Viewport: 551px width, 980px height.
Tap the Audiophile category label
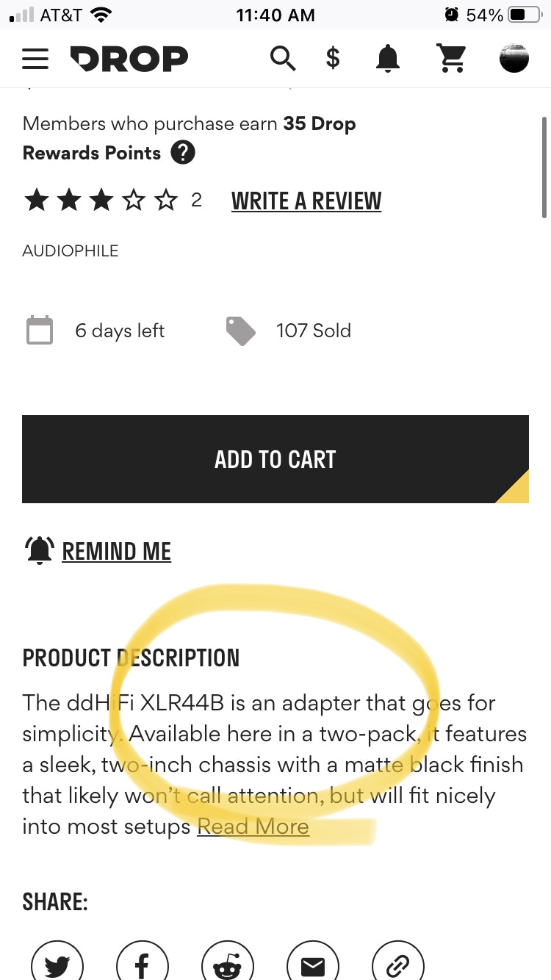[71, 251]
